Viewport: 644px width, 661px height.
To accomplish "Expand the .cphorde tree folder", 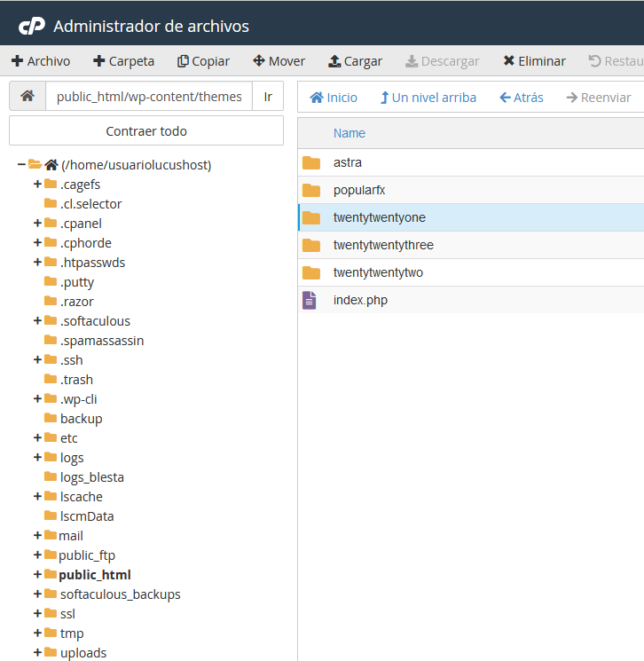I will pos(37,243).
